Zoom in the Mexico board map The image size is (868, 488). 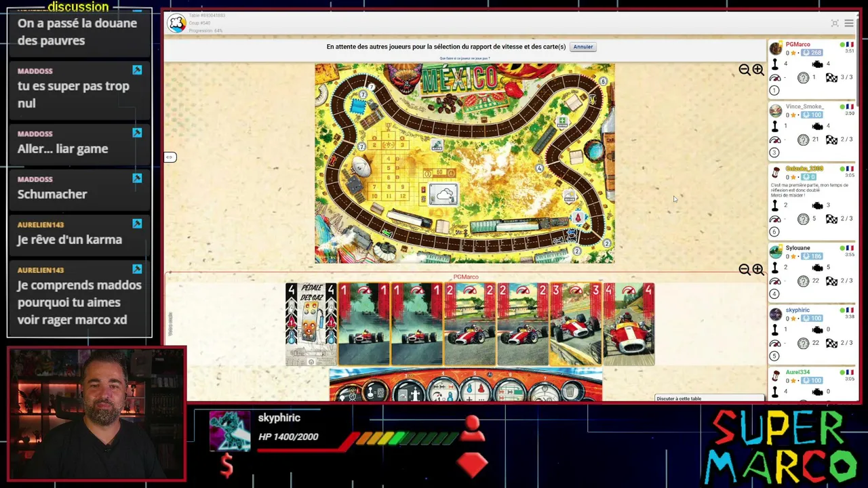pos(758,70)
